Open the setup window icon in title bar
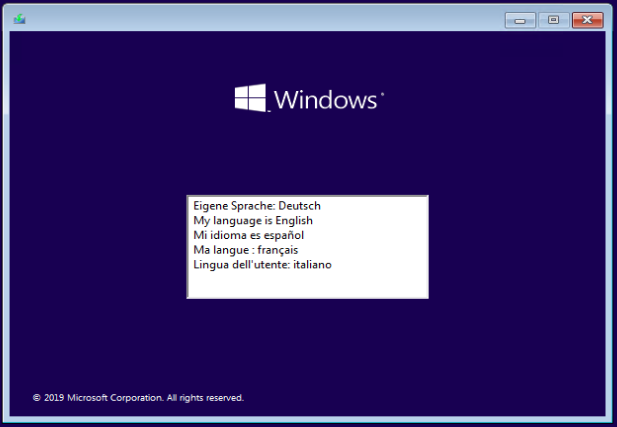 coord(19,19)
